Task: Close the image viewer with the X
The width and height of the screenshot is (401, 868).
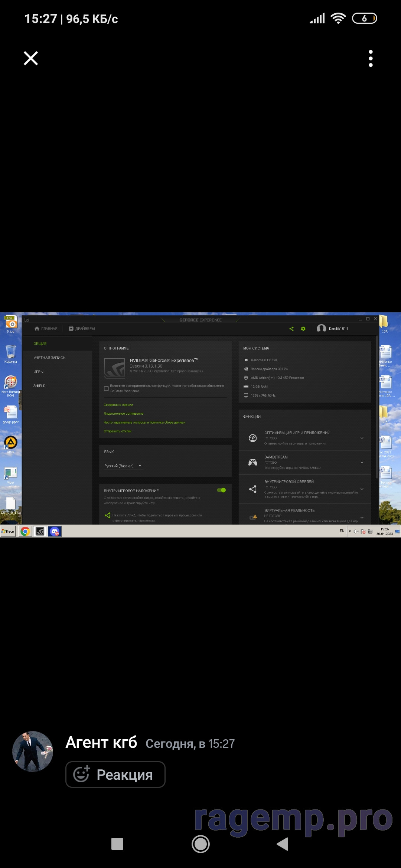Action: click(31, 58)
